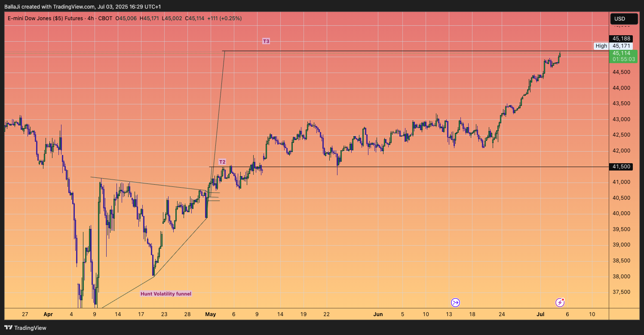Screen dimensions: 644x335
Task: Click the 42,000 price axis label
Action: (x=621, y=151)
